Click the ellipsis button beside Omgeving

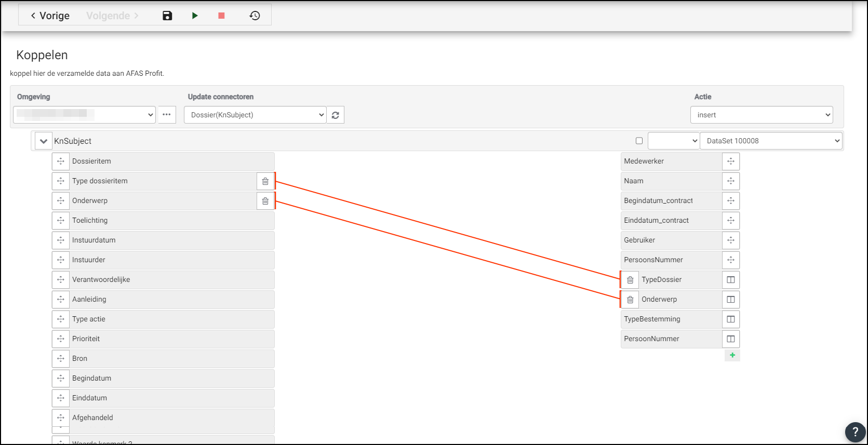pos(167,115)
